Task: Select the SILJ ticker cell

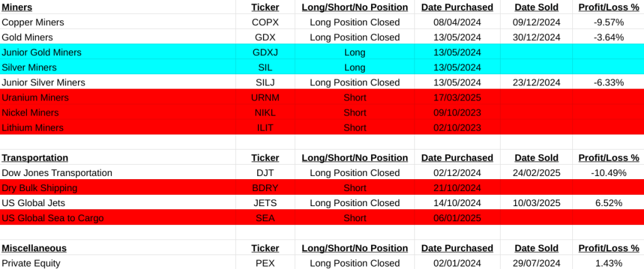Action: (265, 82)
